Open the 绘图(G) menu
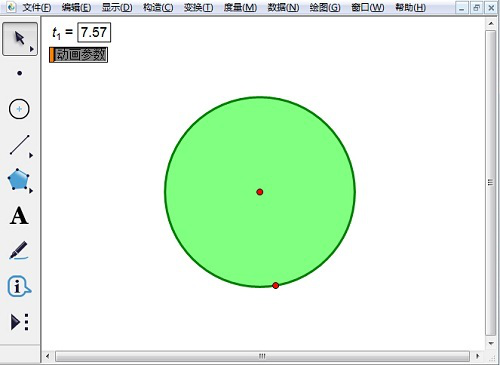The height and width of the screenshot is (365, 500). 325,7
